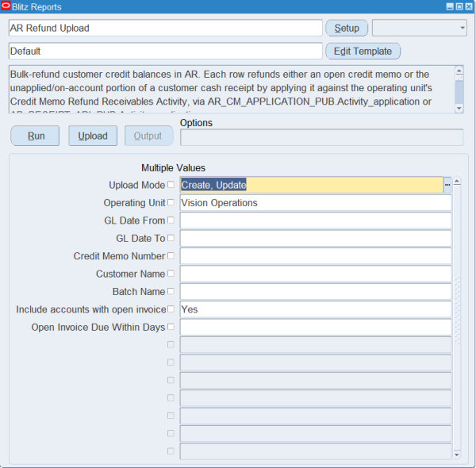This screenshot has height=468, width=476.
Task: Click into the Batch Name field
Action: (x=316, y=291)
